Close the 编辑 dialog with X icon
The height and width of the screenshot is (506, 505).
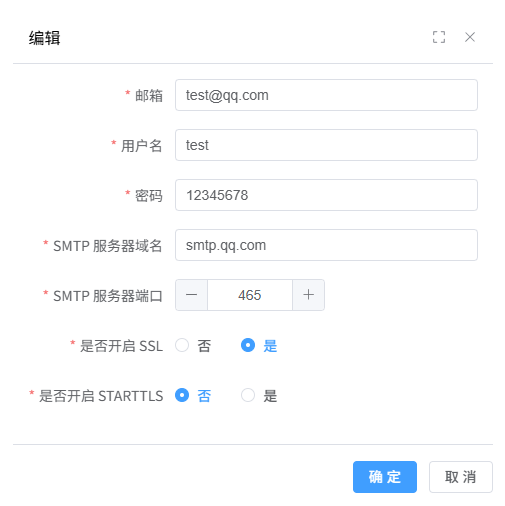[x=470, y=37]
